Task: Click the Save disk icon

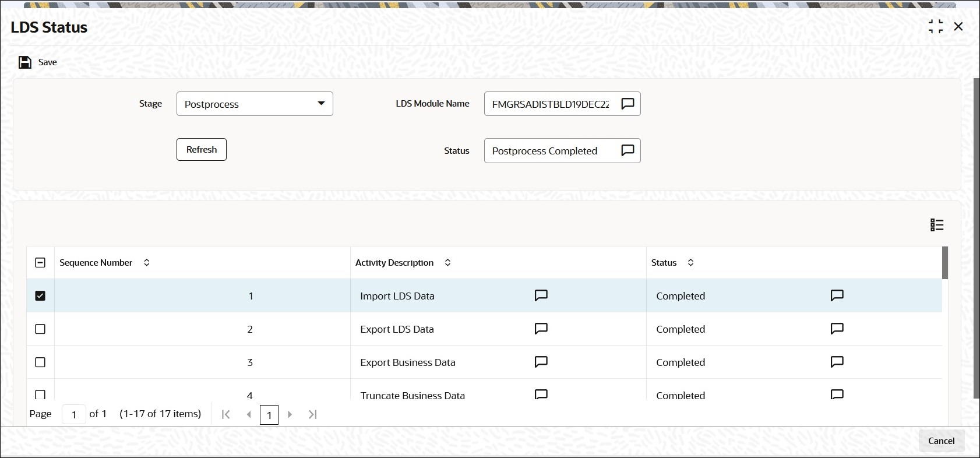Action: coord(25,62)
